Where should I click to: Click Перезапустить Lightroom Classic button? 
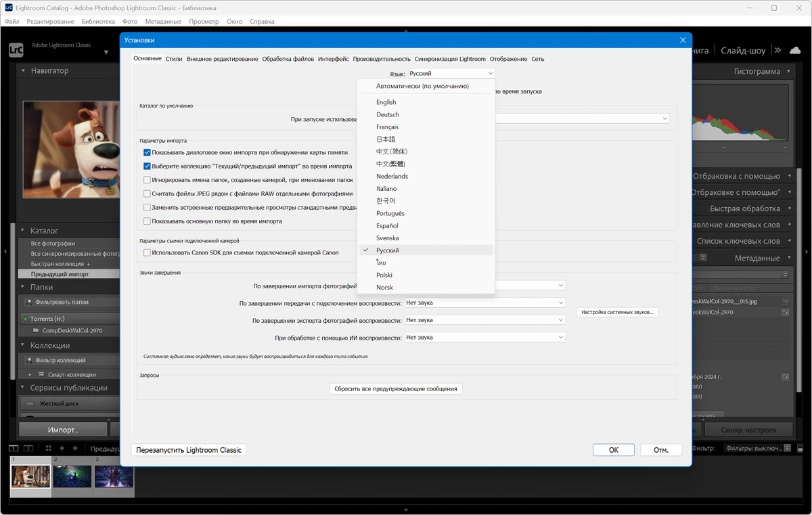coord(189,449)
